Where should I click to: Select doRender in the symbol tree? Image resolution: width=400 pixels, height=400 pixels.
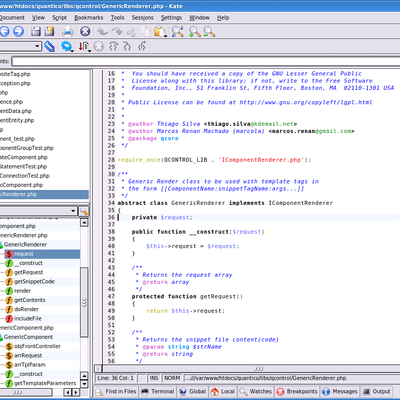[x=26, y=309]
